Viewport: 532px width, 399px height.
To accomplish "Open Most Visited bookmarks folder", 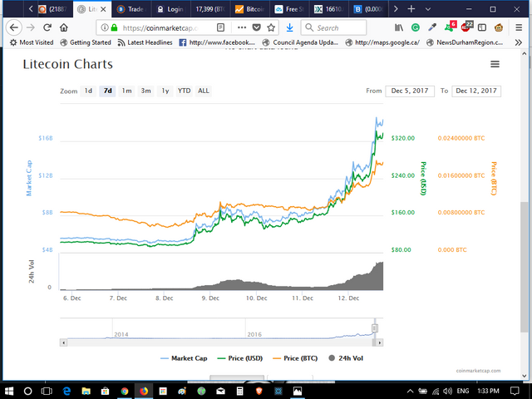I will (32, 42).
